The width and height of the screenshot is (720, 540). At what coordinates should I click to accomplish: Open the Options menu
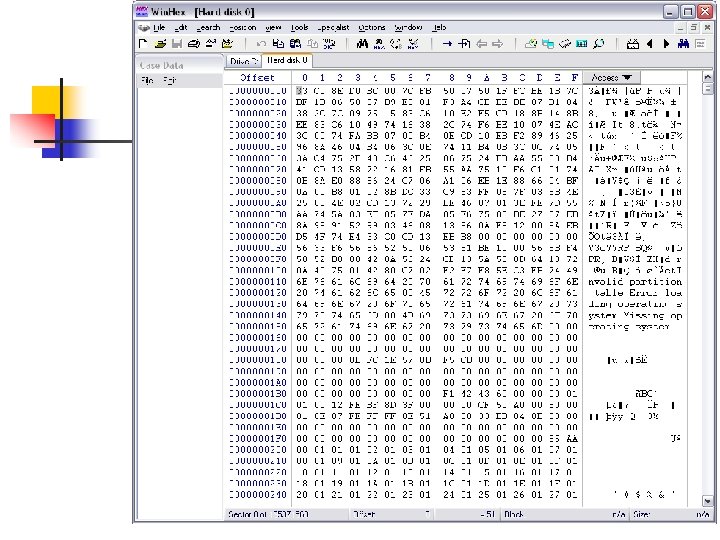(371, 28)
